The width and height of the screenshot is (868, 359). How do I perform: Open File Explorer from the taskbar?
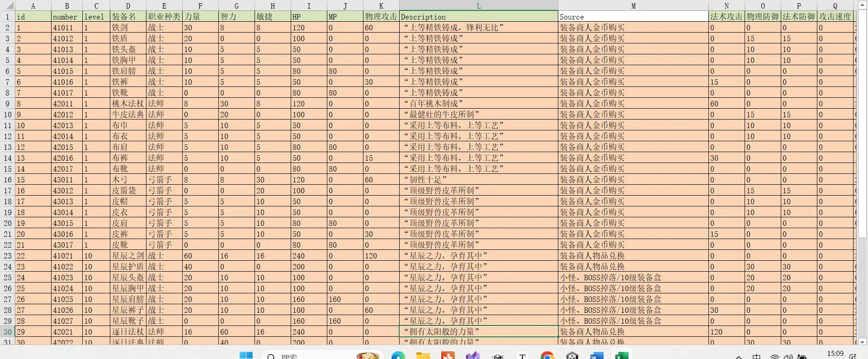tap(423, 356)
